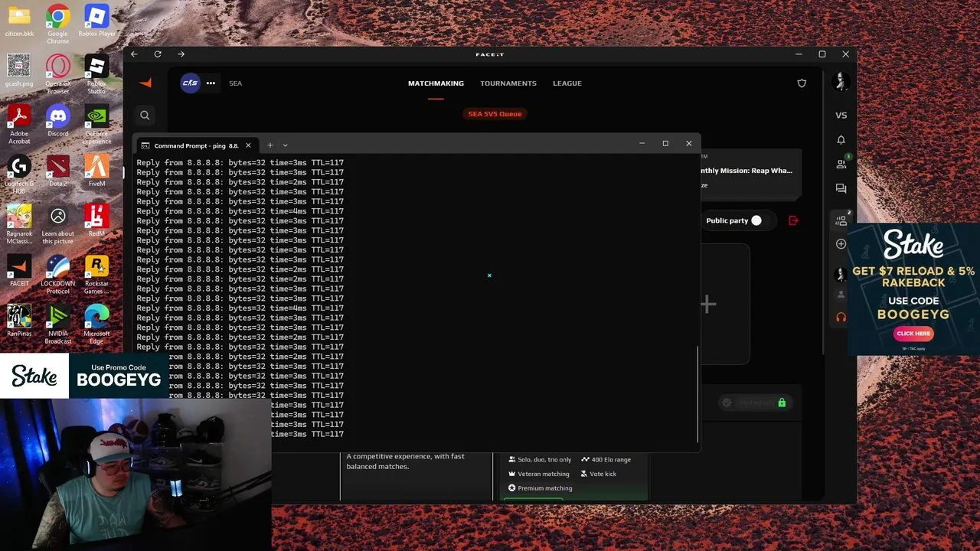Open the Google Chrome desktop shortcut
Image resolution: width=980 pixels, height=551 pixels.
(57, 24)
